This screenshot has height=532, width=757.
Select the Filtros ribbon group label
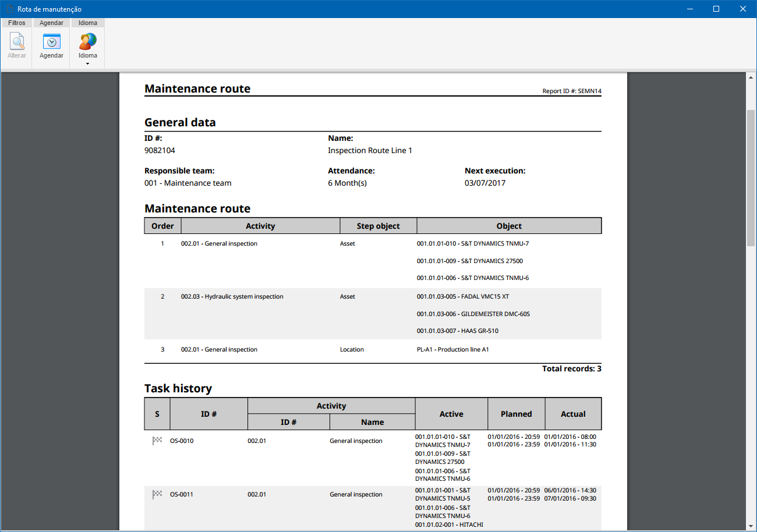point(17,23)
